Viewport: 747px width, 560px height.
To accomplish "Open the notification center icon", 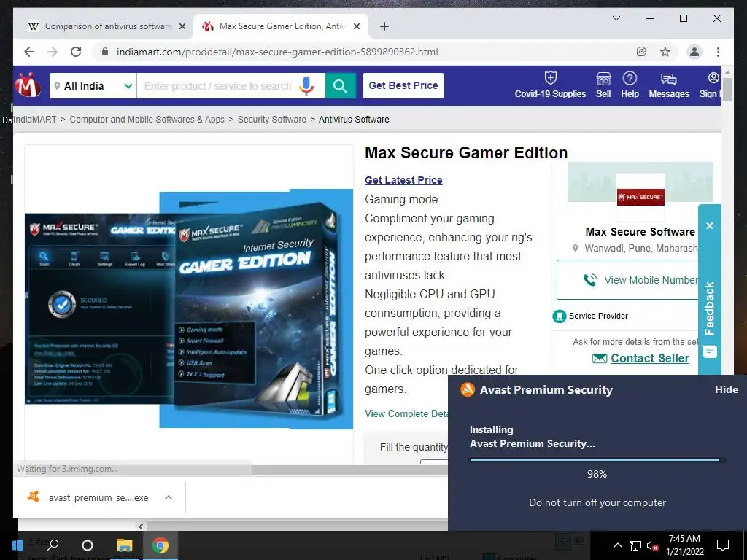I will pyautogui.click(x=723, y=545).
